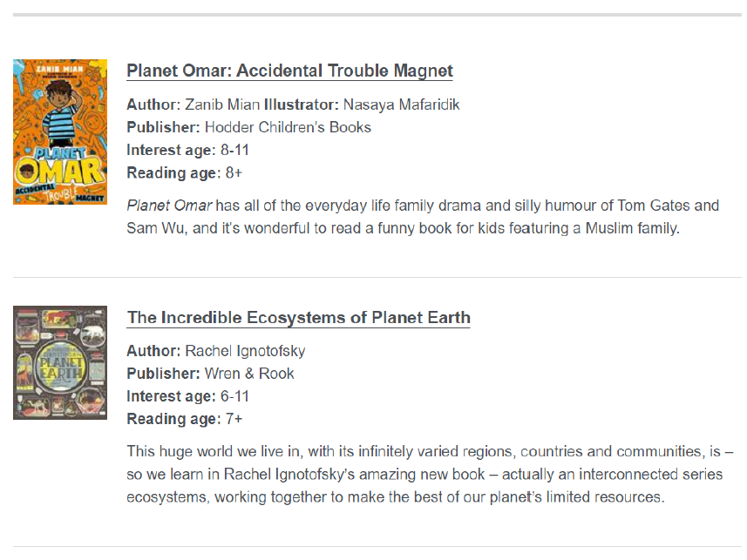Click the interest age 6-11 text
The height and width of the screenshot is (560, 747).
[x=235, y=396]
